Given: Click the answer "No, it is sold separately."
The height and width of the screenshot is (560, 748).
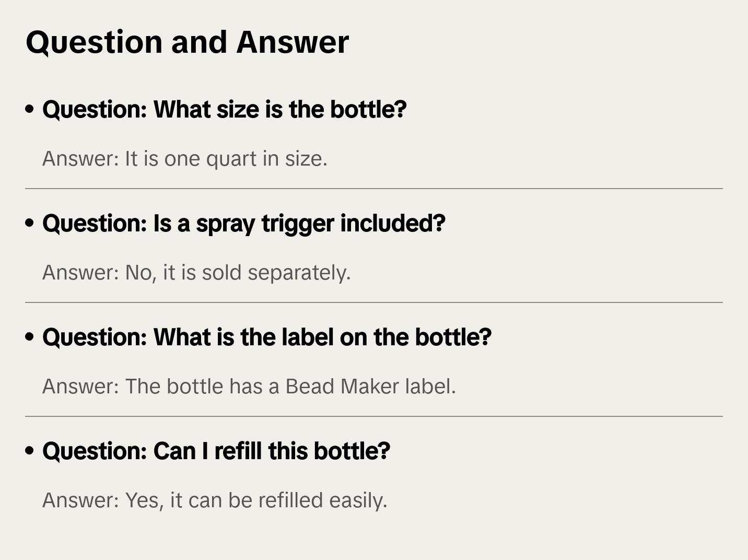Looking at the screenshot, I should (x=196, y=273).
